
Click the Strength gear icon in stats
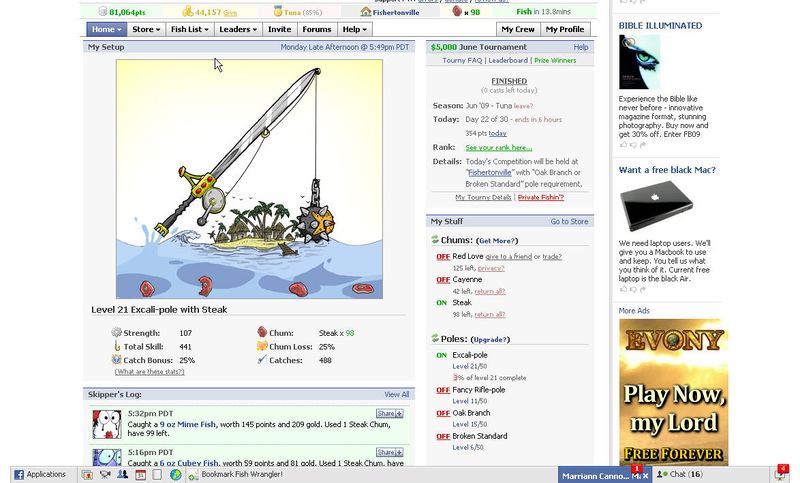point(116,333)
